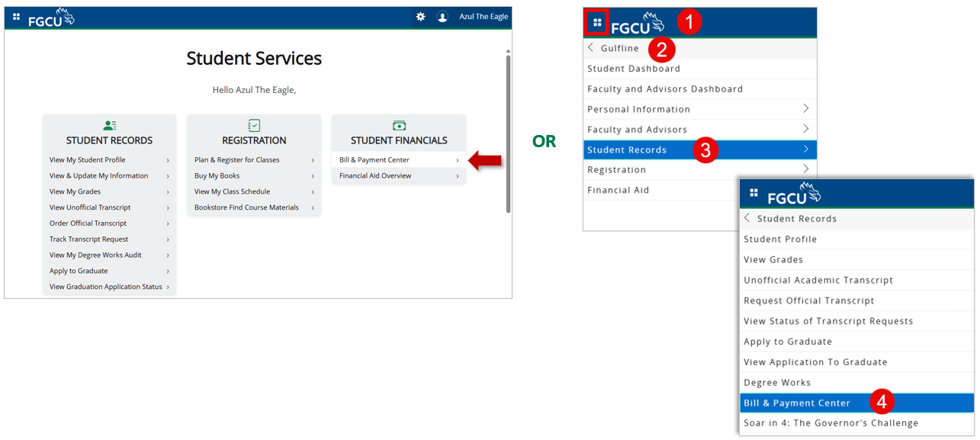Click the Registration checklist icon
The height and width of the screenshot is (440, 980).
coord(254,126)
